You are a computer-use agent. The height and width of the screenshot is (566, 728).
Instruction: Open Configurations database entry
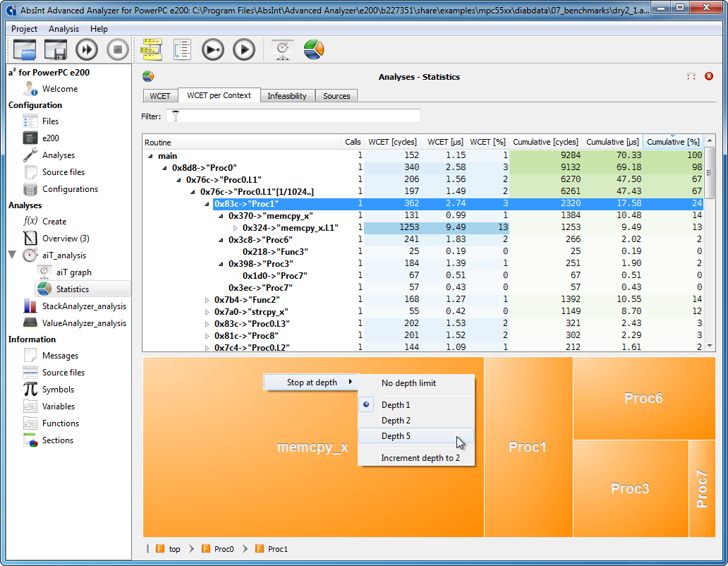coord(70,189)
